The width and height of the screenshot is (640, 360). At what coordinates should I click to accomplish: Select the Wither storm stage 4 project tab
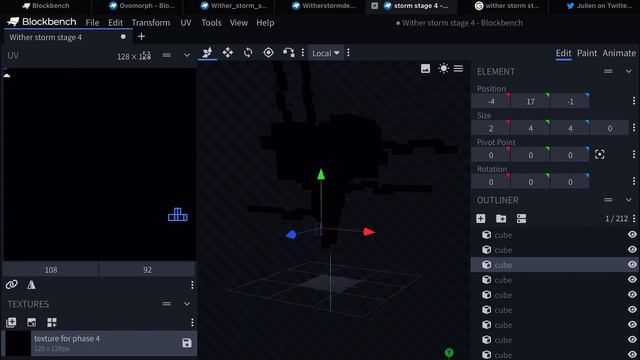point(68,37)
